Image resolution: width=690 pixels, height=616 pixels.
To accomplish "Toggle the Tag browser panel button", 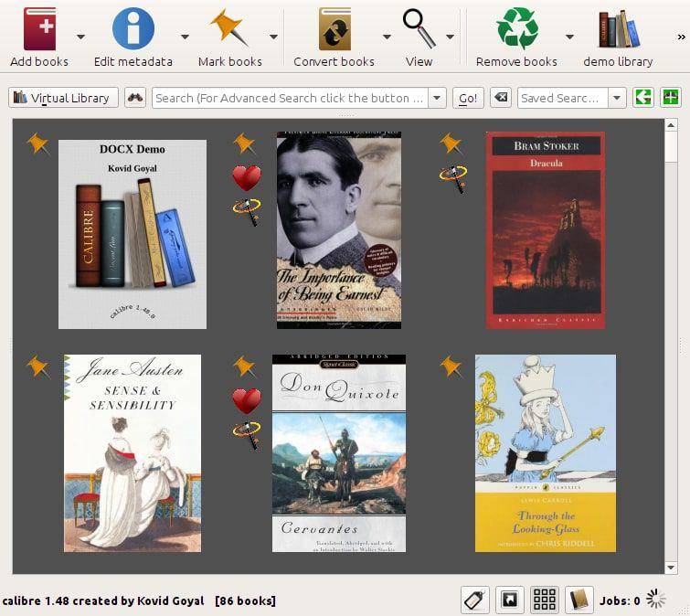I will 475,600.
